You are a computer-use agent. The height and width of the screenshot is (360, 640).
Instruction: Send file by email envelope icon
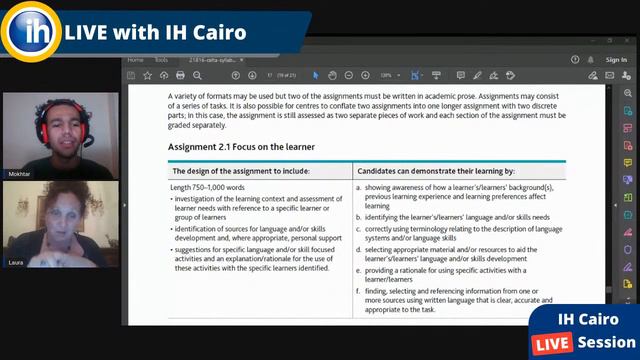(609, 76)
